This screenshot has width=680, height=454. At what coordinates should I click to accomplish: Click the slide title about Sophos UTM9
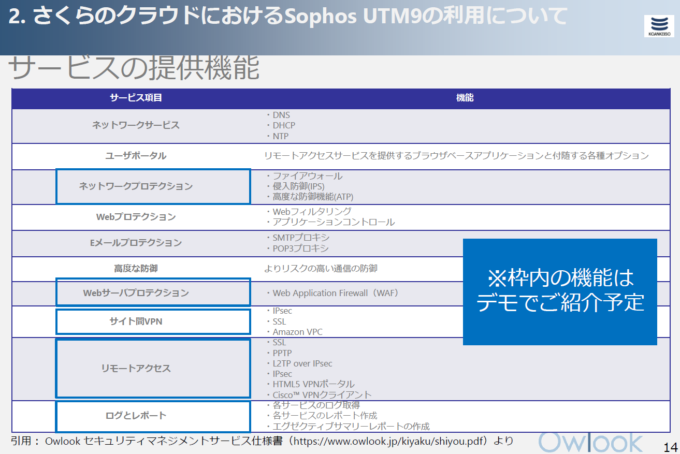pyautogui.click(x=288, y=16)
